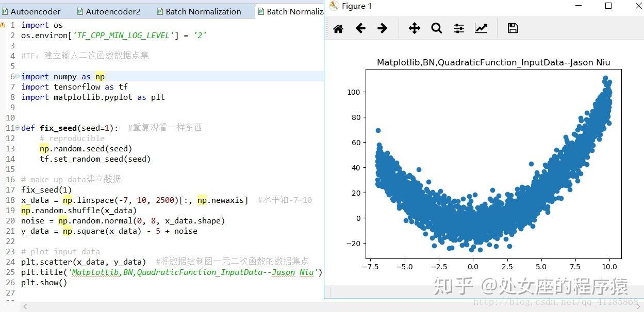Click the script icon on the Batch Normalization tab

pos(161,11)
